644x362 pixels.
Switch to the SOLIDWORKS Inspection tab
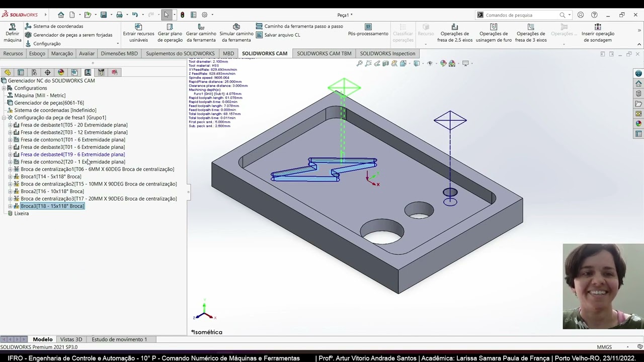387,53
